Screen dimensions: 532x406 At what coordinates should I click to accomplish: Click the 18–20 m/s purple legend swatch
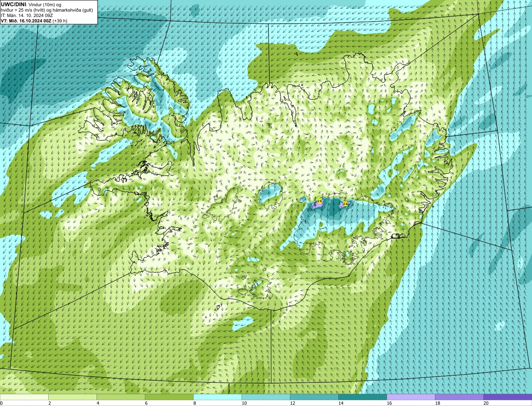point(459,397)
